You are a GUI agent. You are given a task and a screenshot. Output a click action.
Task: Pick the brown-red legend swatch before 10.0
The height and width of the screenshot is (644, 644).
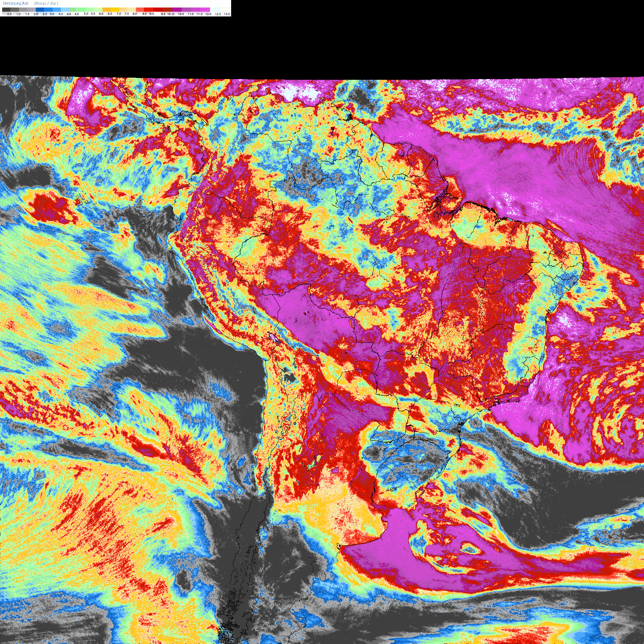pyautogui.click(x=167, y=10)
